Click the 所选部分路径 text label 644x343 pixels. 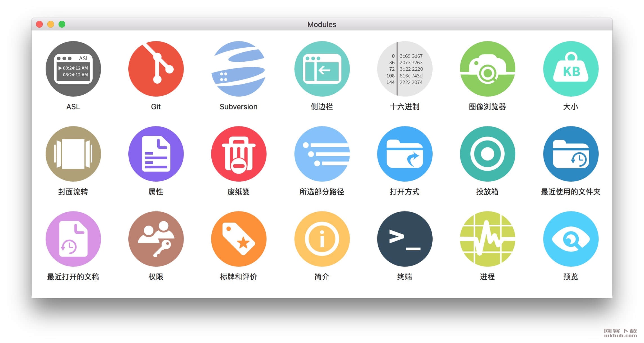coord(322,192)
